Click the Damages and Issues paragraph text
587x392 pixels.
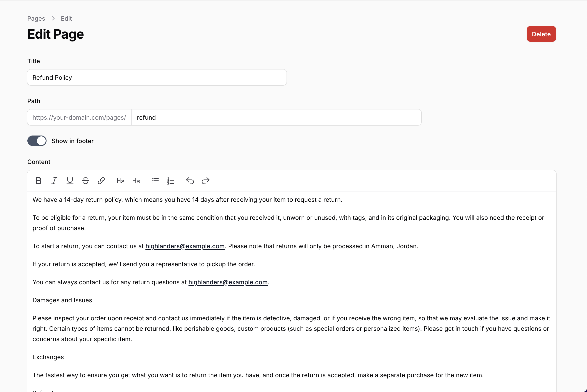62,300
